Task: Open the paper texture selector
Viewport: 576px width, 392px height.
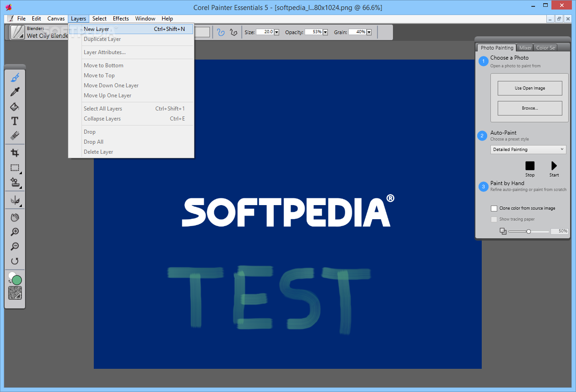Action: [x=15, y=293]
